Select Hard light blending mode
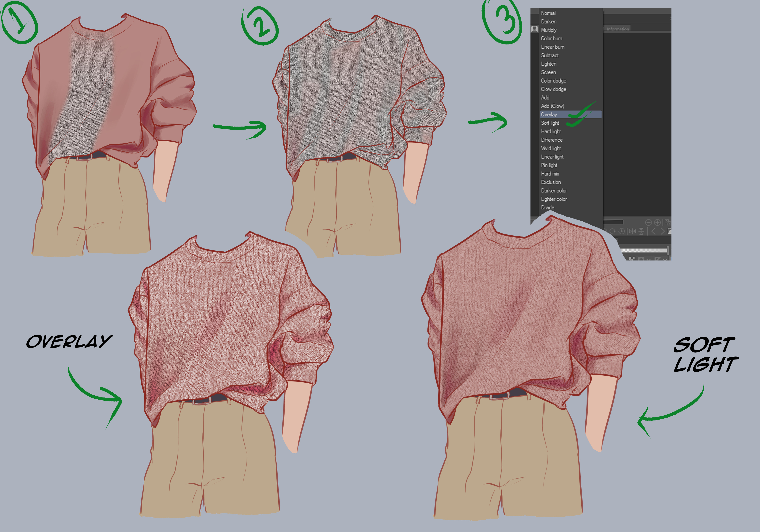This screenshot has height=532, width=760. click(x=551, y=131)
